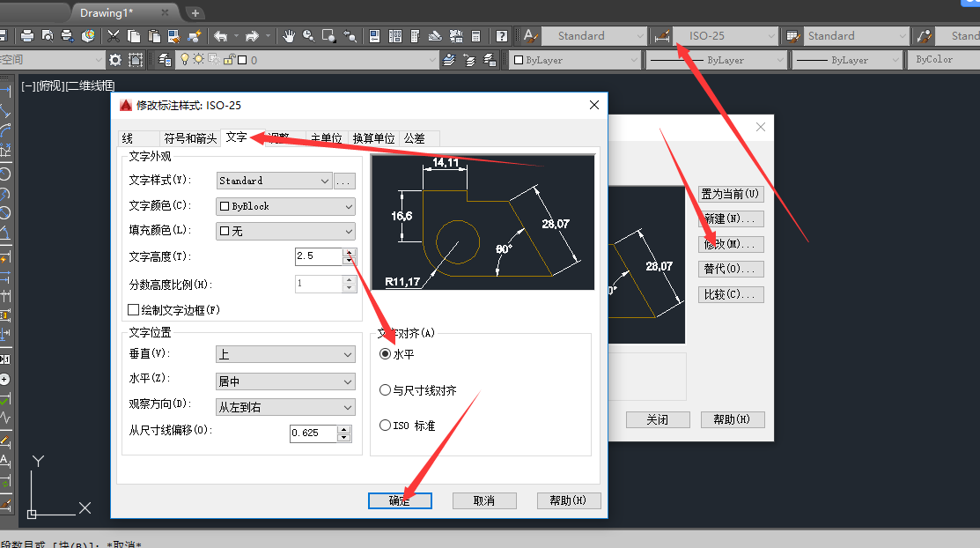
Task: Select the Horizontal (水平) text alignment radio
Action: click(385, 354)
